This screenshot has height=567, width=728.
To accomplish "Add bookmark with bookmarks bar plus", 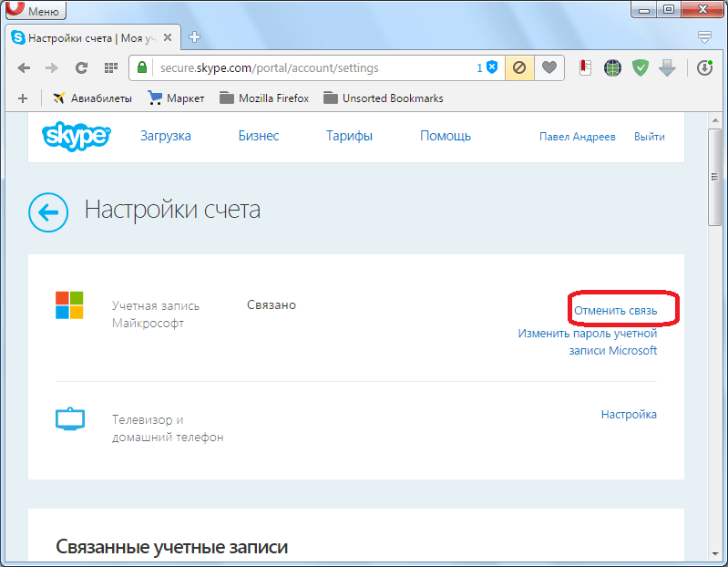I will click(x=23, y=98).
